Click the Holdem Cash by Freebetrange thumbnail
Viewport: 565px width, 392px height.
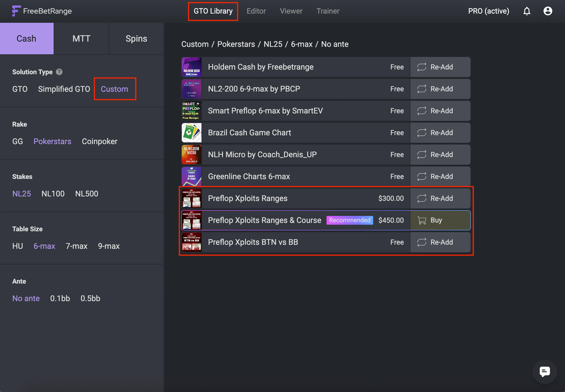(x=192, y=67)
